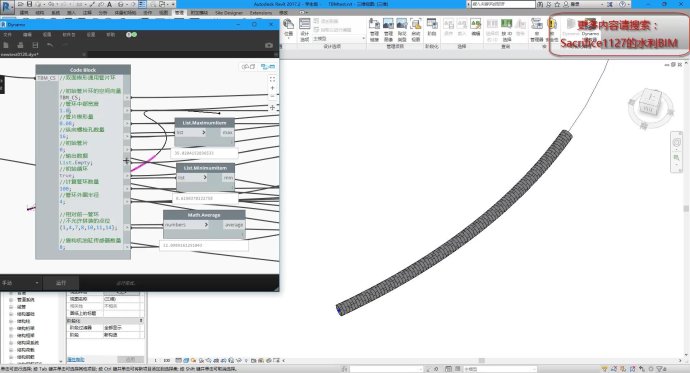Click the Dynamo zoom-to-fit icon on canvas
The height and width of the screenshot is (373, 690).
(x=272, y=79)
